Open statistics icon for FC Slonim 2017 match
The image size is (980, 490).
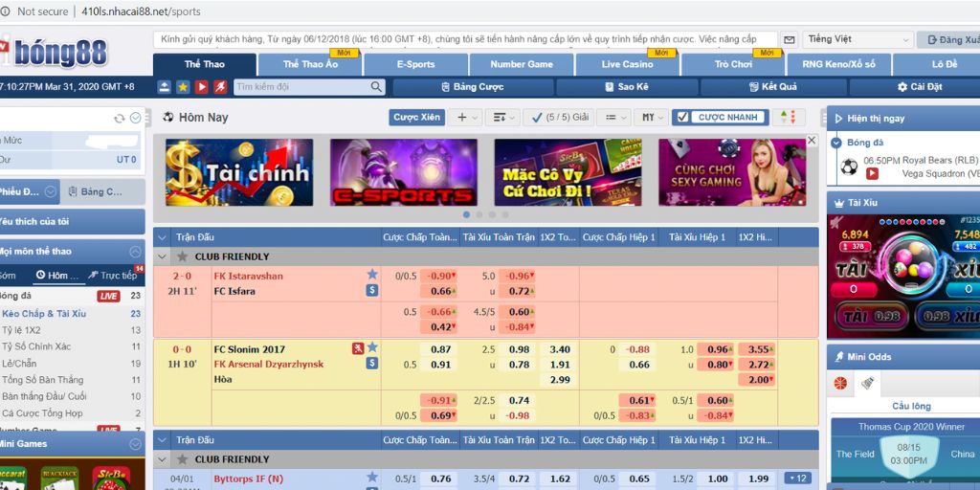(x=372, y=364)
